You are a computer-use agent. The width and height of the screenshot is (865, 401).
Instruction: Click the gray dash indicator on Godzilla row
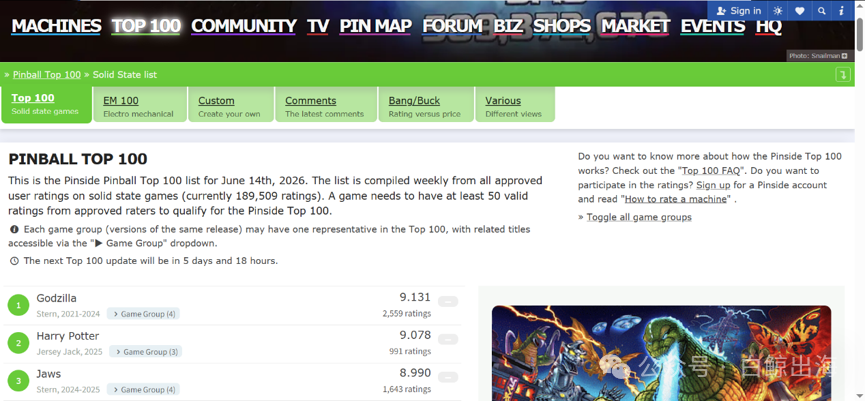click(448, 302)
